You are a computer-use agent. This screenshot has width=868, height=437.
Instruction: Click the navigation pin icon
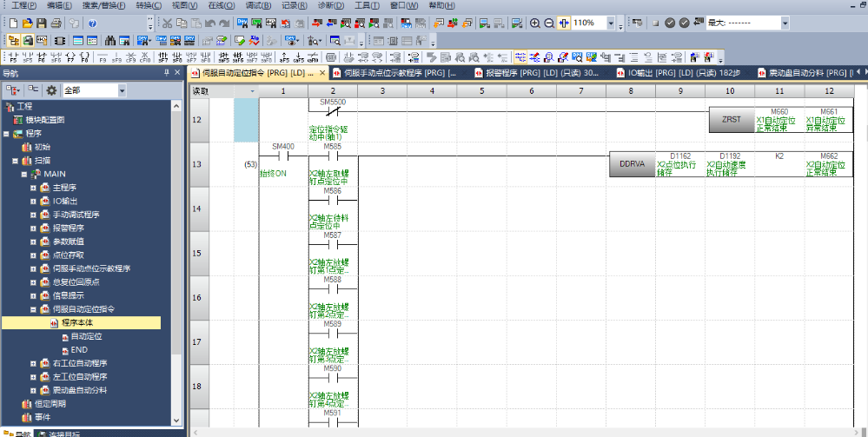click(167, 73)
